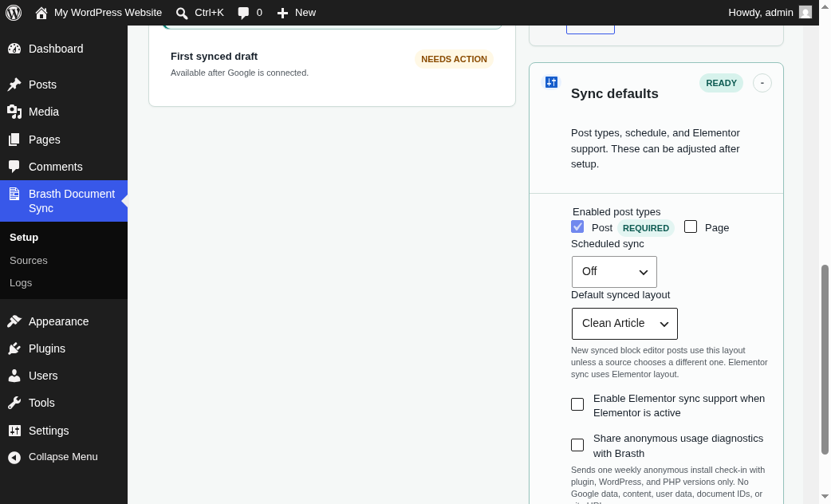831x504 pixels.
Task: Click the Ctrl+K search shortcut
Action: click(x=209, y=13)
